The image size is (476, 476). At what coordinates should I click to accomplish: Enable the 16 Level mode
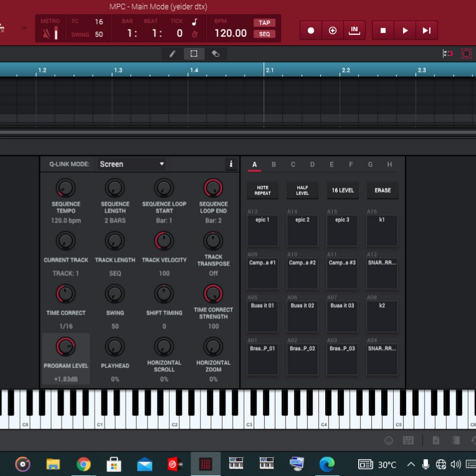click(342, 190)
